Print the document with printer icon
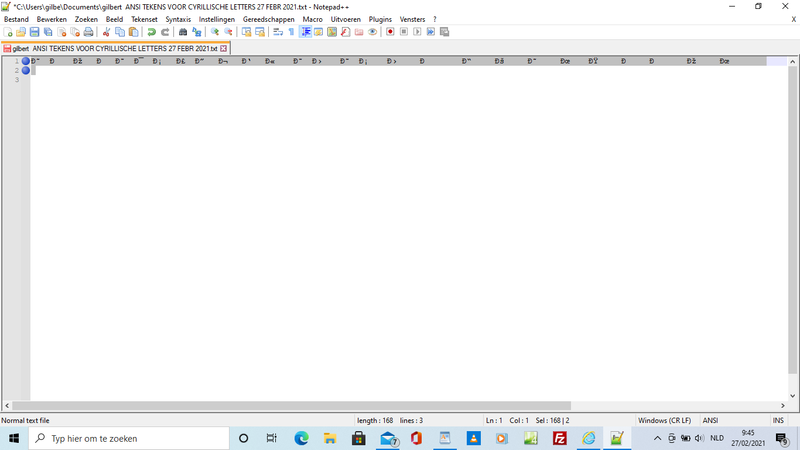Screen dimensions: 800x450 point(88,32)
